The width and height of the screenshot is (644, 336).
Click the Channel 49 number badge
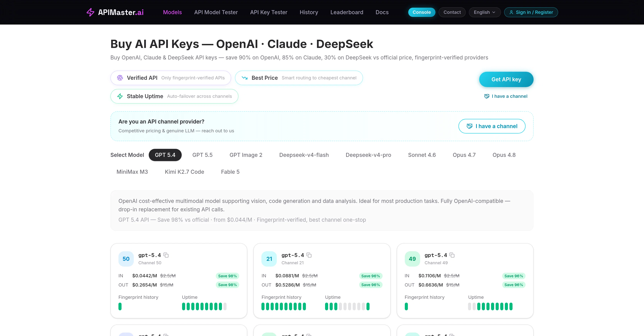[x=412, y=259]
